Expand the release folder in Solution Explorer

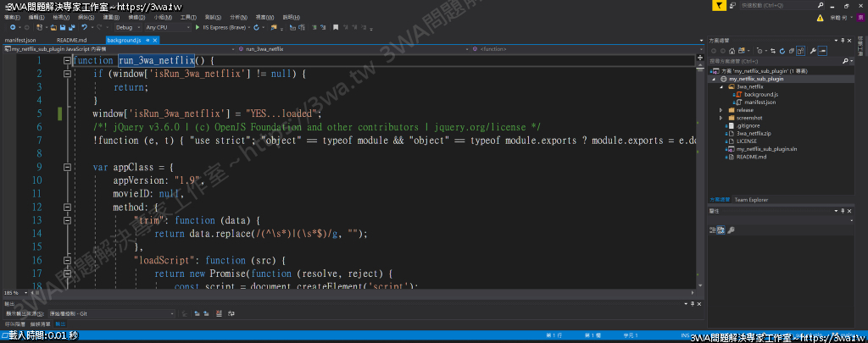[x=721, y=110]
